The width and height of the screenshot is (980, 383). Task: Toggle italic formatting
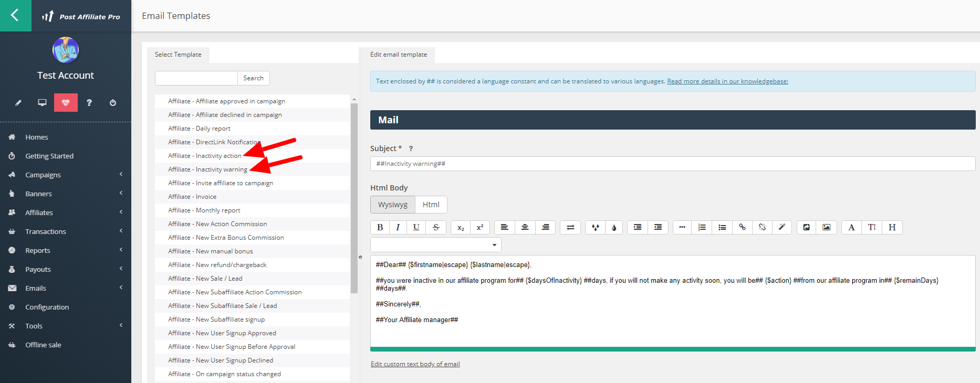click(398, 227)
